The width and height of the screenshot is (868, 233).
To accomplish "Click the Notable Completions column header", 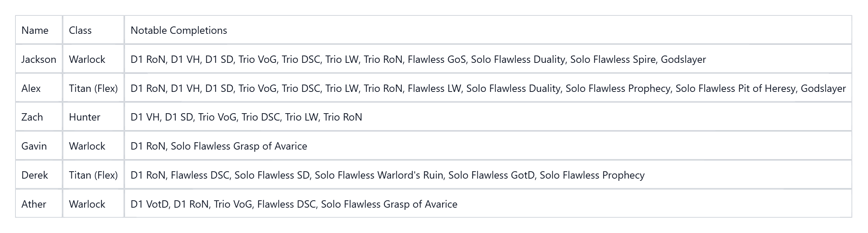I will 179,30.
